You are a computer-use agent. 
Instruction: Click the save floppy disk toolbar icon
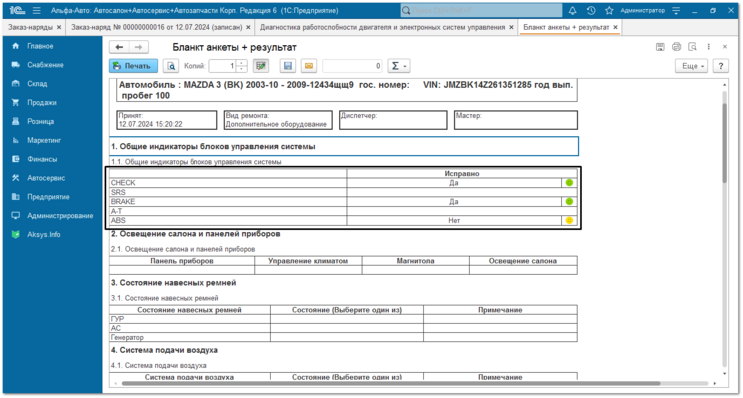click(x=287, y=66)
